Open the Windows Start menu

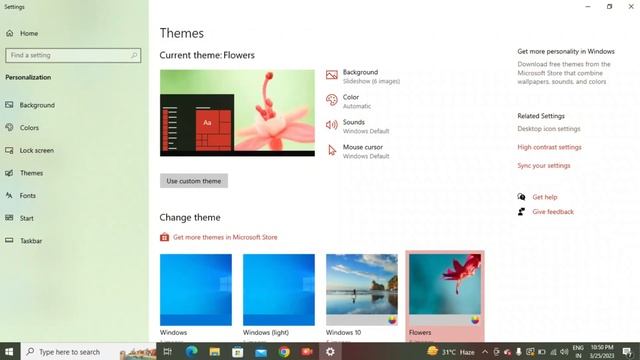[x=9, y=351]
